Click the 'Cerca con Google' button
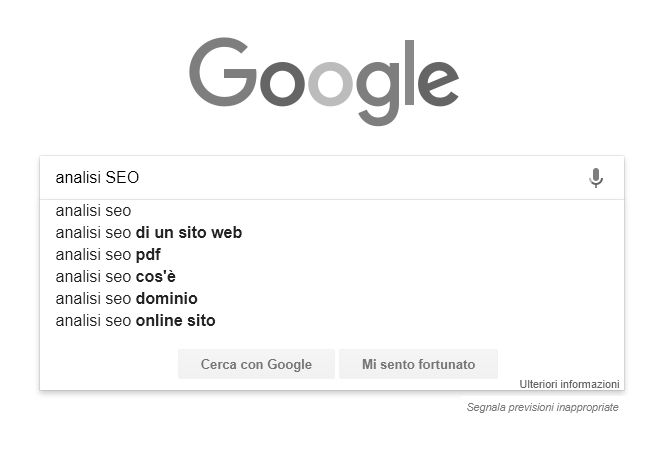This screenshot has height=451, width=661. point(256,364)
